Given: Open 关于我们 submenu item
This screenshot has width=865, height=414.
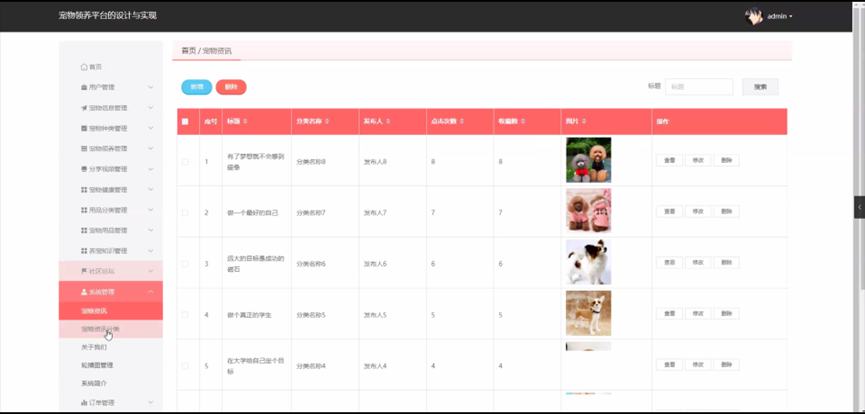Looking at the screenshot, I should [111, 347].
